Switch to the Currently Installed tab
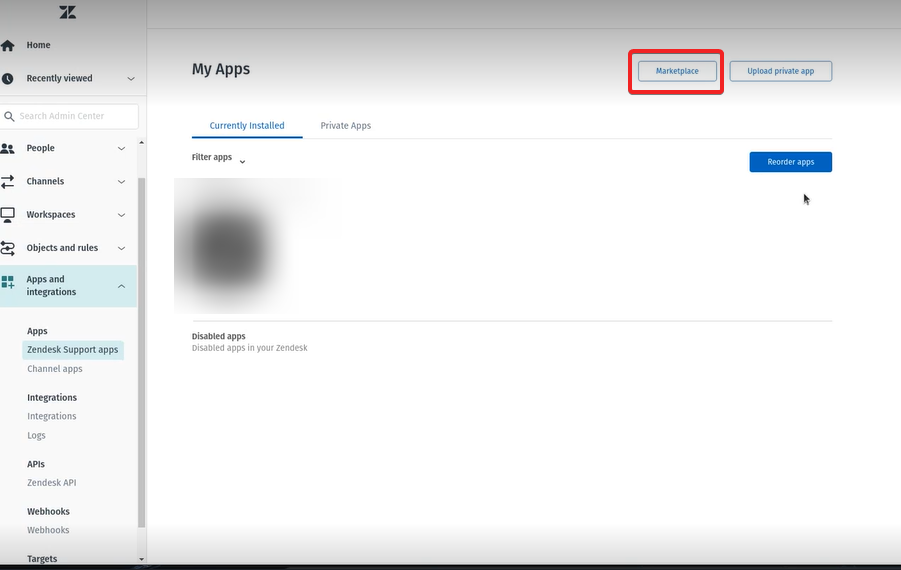The image size is (901, 570). click(247, 126)
